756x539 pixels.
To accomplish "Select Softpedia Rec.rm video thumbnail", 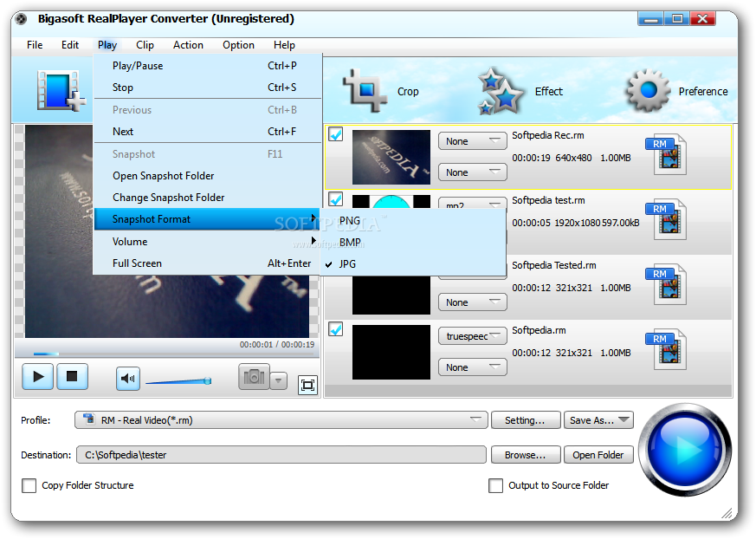I will [x=391, y=157].
